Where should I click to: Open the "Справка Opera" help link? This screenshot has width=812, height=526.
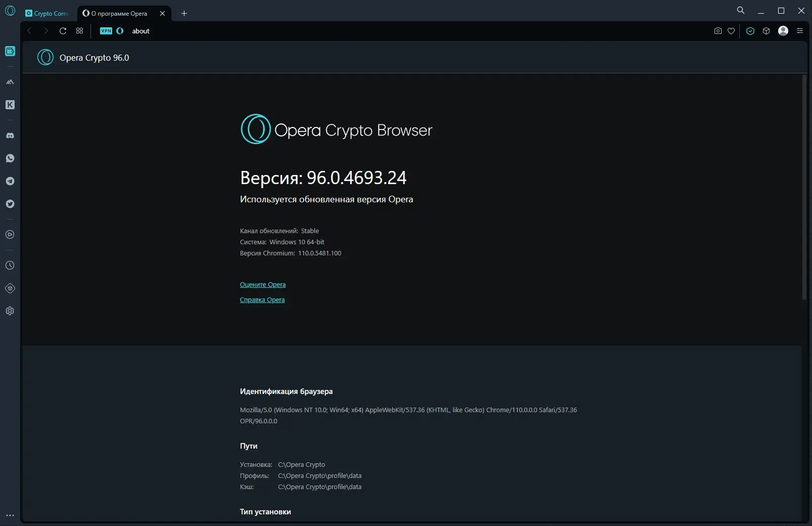coord(262,300)
